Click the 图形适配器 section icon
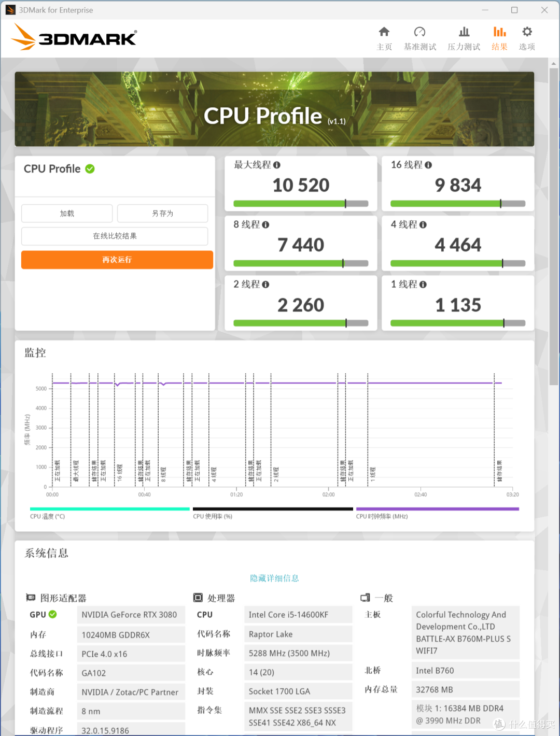560x736 pixels. click(31, 598)
